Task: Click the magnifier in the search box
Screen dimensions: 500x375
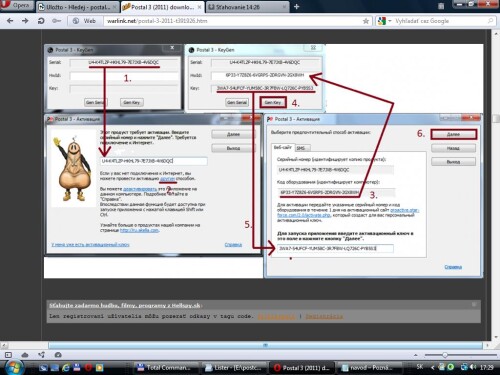Action: [x=490, y=21]
